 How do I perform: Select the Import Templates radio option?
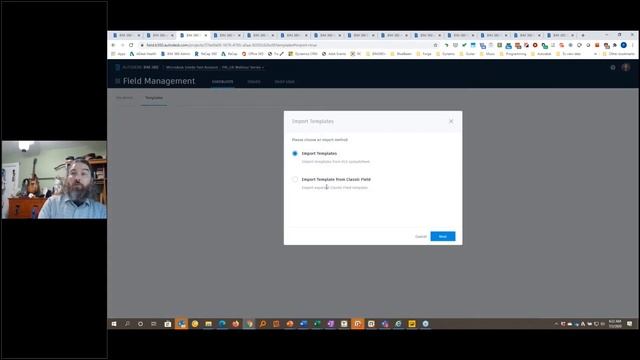coord(295,153)
